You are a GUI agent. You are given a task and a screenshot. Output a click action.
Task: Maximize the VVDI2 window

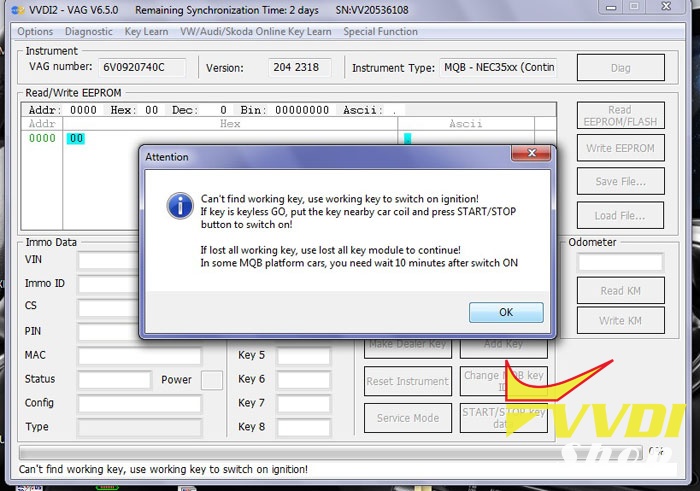[634, 7]
